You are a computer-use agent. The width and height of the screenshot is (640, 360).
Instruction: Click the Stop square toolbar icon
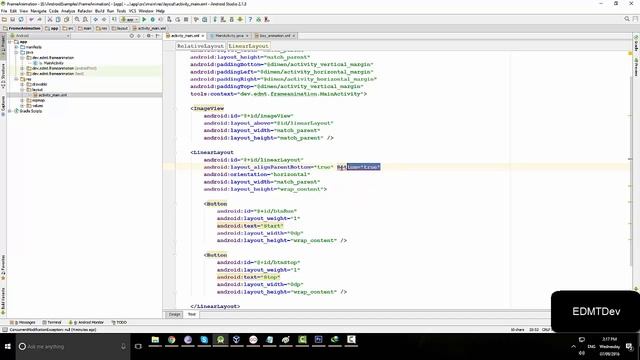(186, 19)
